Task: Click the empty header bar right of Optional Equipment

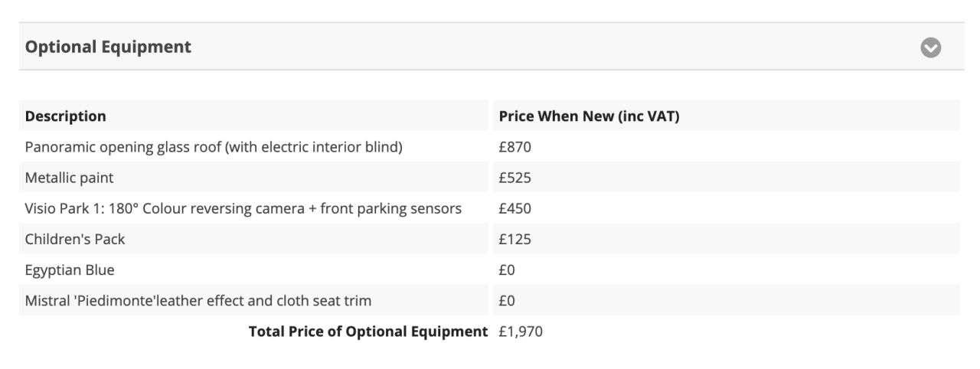Action: coord(536,47)
